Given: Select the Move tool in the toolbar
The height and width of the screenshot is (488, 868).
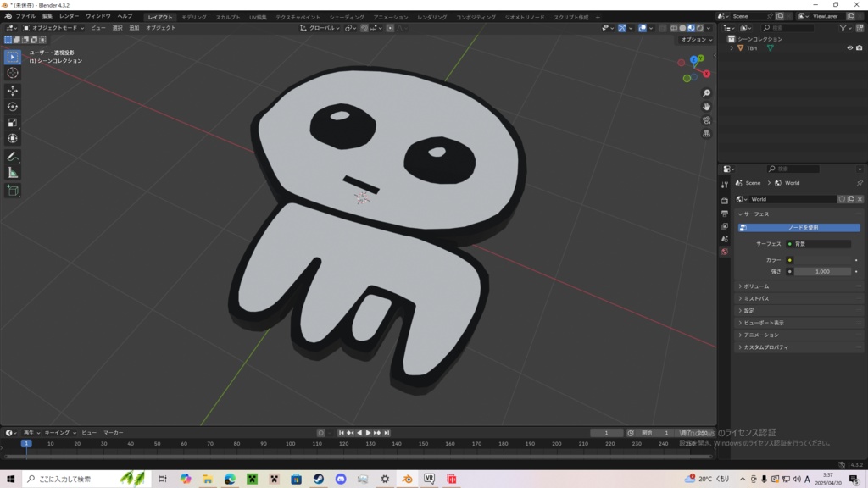Looking at the screenshot, I should point(13,91).
